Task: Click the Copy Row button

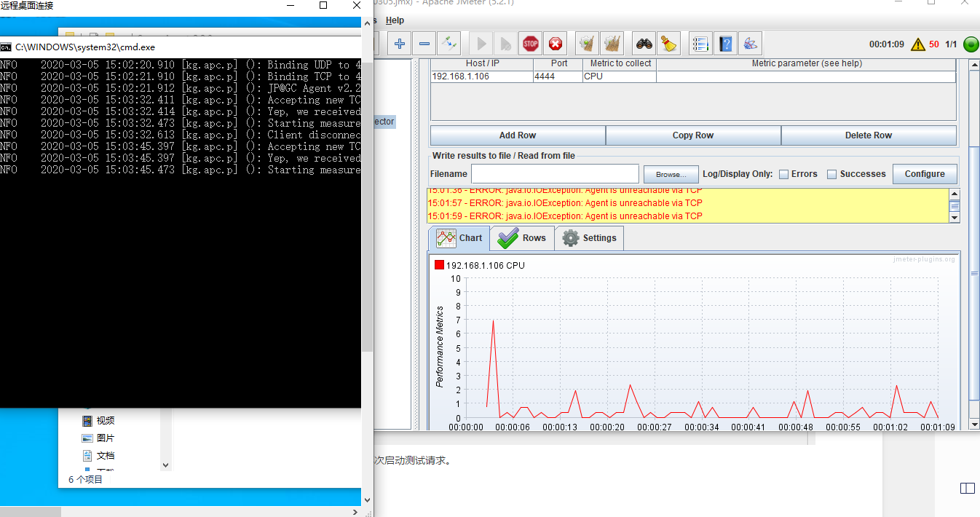Action: 693,135
